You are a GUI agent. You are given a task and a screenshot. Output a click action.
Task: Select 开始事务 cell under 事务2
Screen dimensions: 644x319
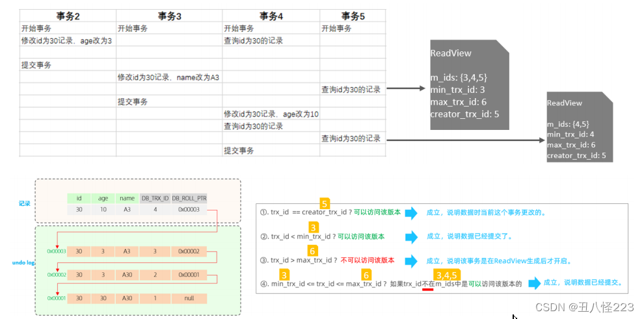pyautogui.click(x=36, y=29)
